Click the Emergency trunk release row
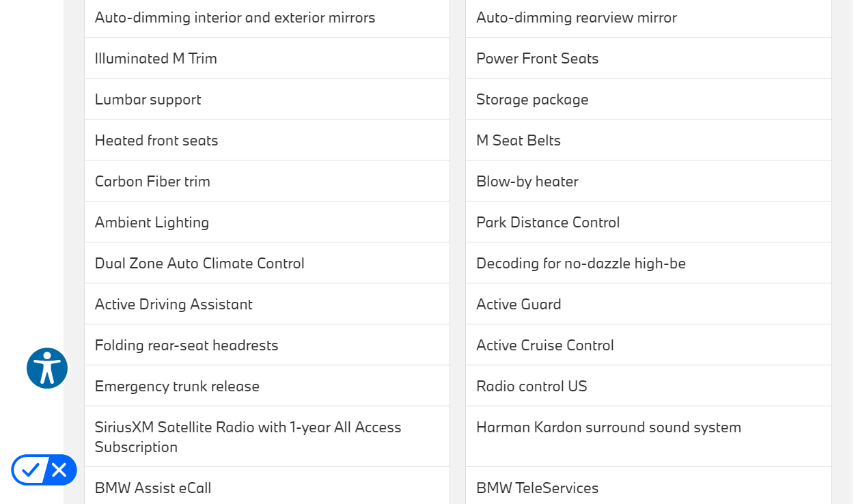The width and height of the screenshot is (856, 504). [x=177, y=387]
